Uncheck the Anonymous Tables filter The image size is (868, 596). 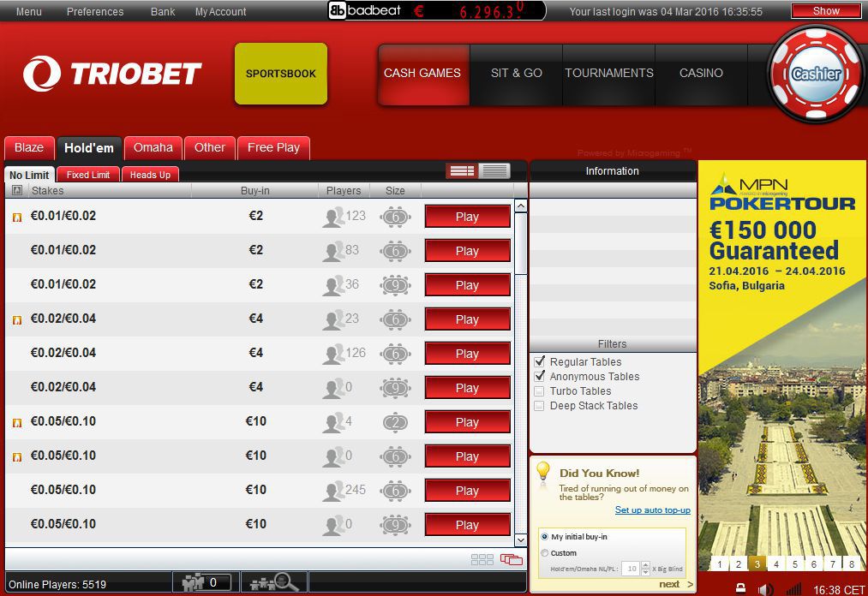point(539,376)
